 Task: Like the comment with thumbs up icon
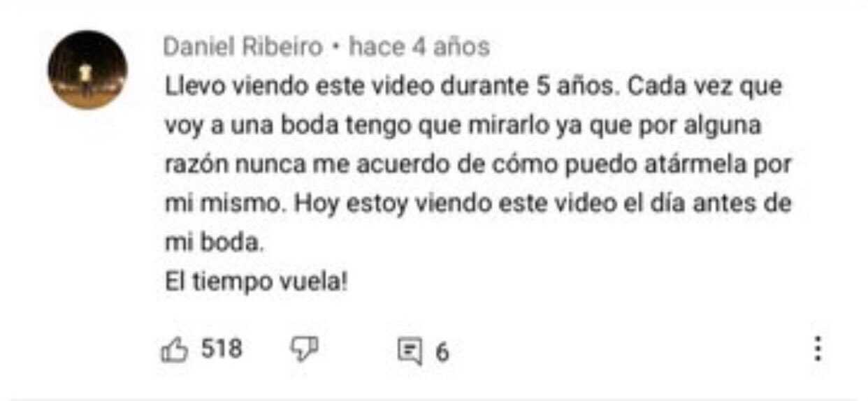(x=175, y=349)
